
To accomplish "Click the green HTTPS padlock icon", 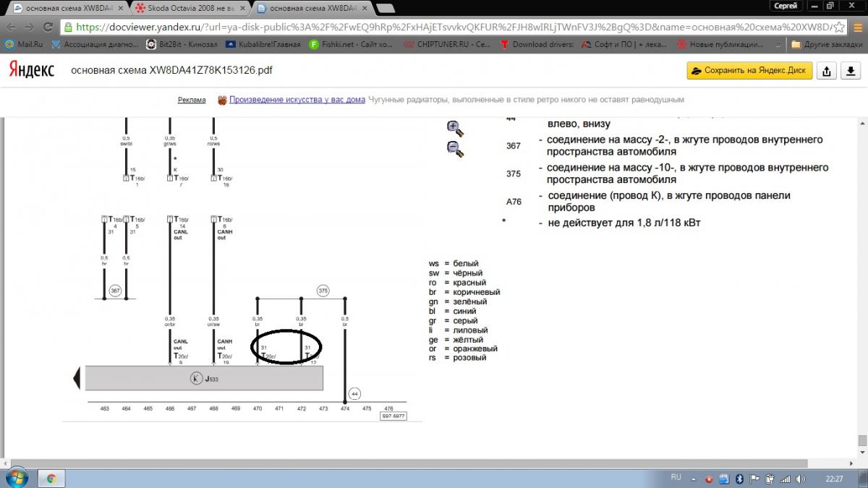I will pyautogui.click(x=69, y=27).
